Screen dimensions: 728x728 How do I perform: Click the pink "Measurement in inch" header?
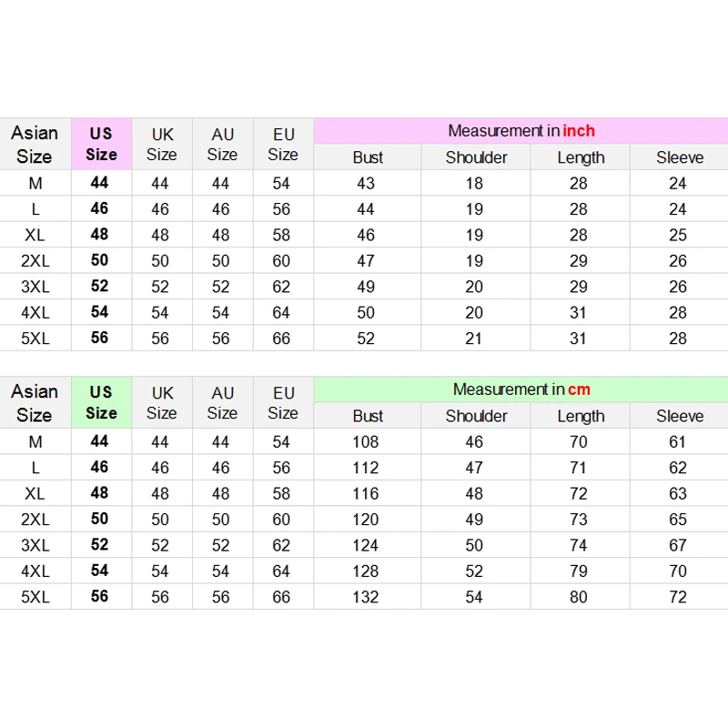[x=521, y=131]
